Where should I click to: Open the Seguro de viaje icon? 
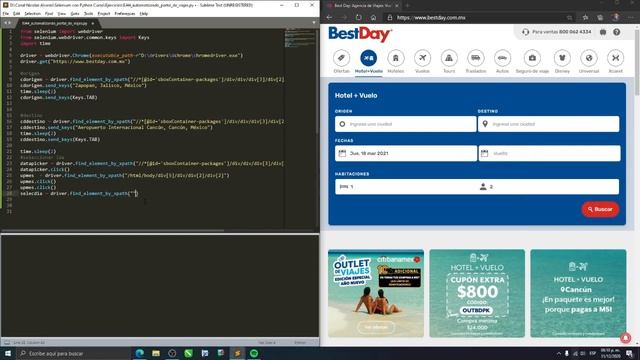(x=532, y=58)
